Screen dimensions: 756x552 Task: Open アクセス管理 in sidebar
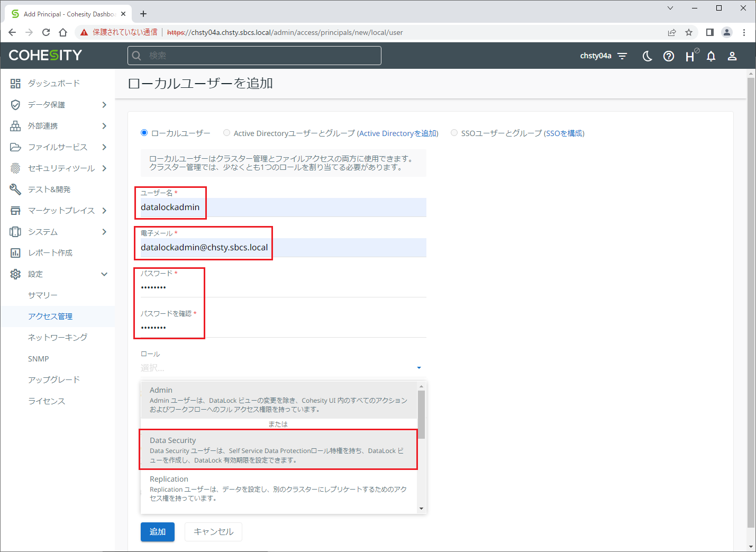click(57, 316)
